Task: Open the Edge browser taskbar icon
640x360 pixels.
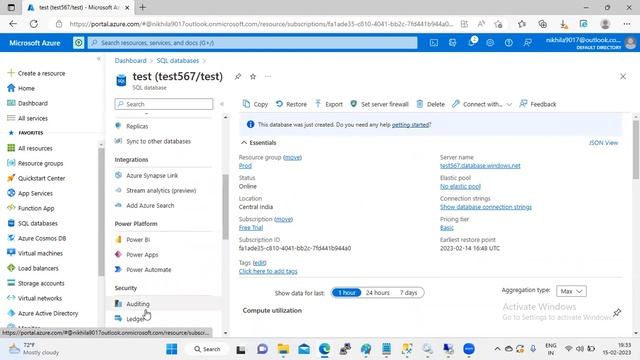Action: click(324, 349)
